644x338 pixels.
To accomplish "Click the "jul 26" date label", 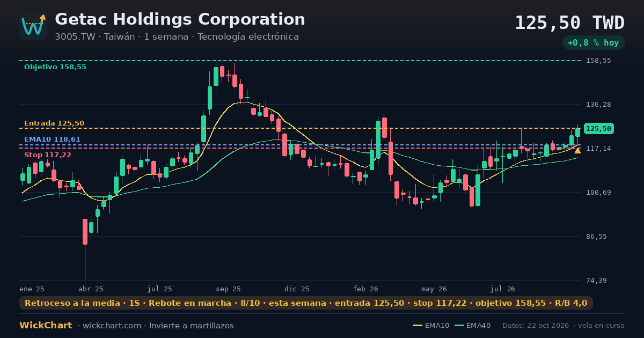I will 503,289.
